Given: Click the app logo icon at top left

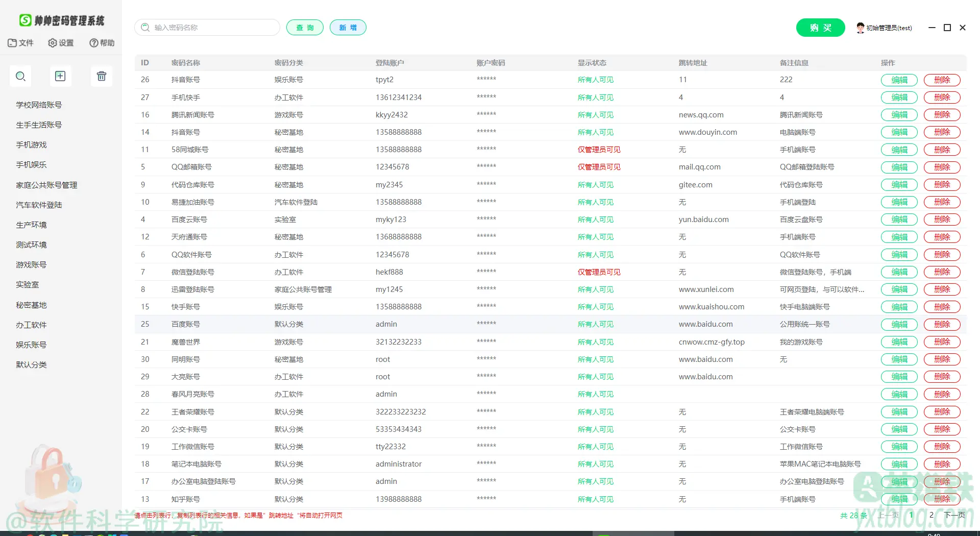Looking at the screenshot, I should 25,20.
